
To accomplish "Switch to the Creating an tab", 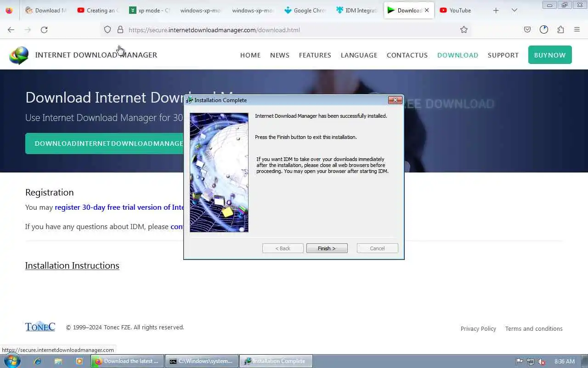I will pos(98,10).
